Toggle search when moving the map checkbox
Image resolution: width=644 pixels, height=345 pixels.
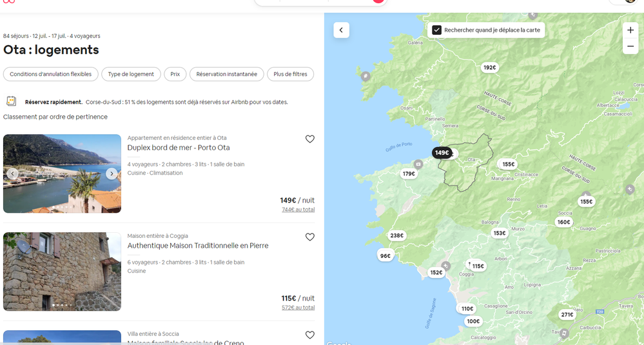(x=436, y=30)
